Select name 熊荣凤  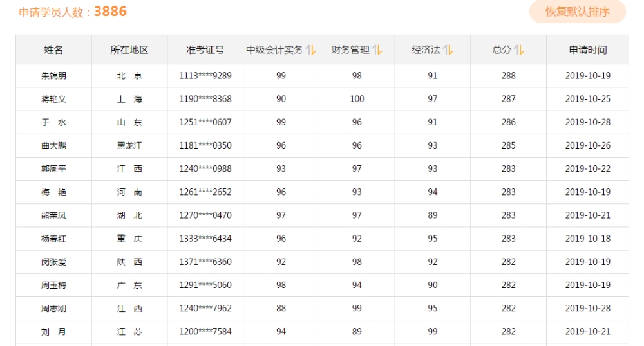pos(53,215)
